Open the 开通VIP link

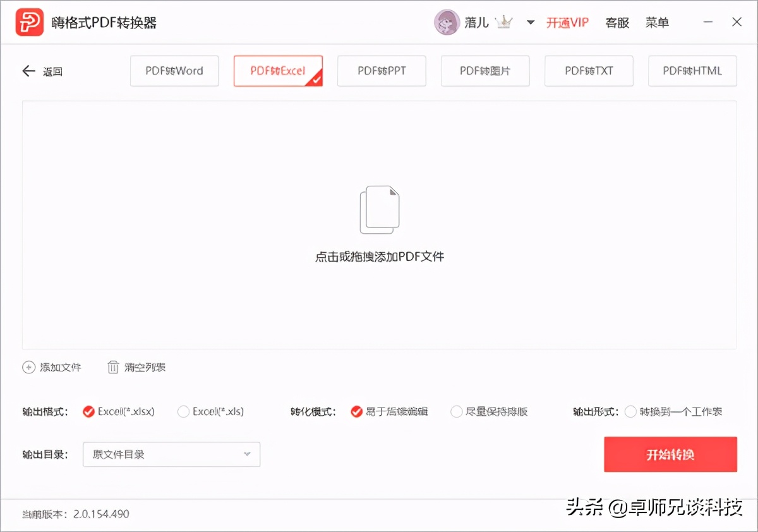567,23
